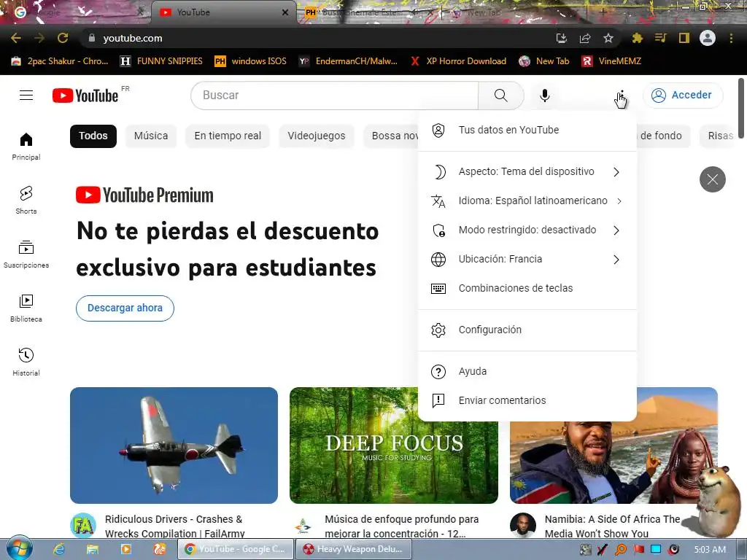This screenshot has height=560, width=747.
Task: Reload the page
Action: click(63, 38)
